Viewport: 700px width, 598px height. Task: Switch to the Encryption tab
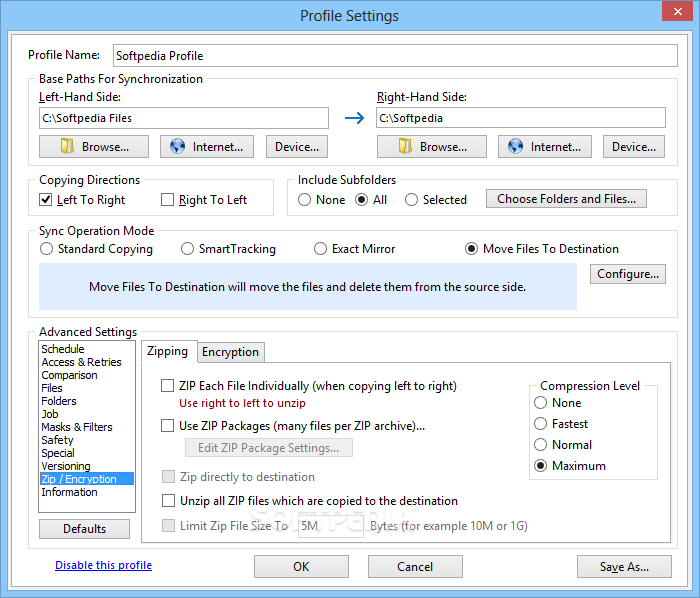(230, 352)
